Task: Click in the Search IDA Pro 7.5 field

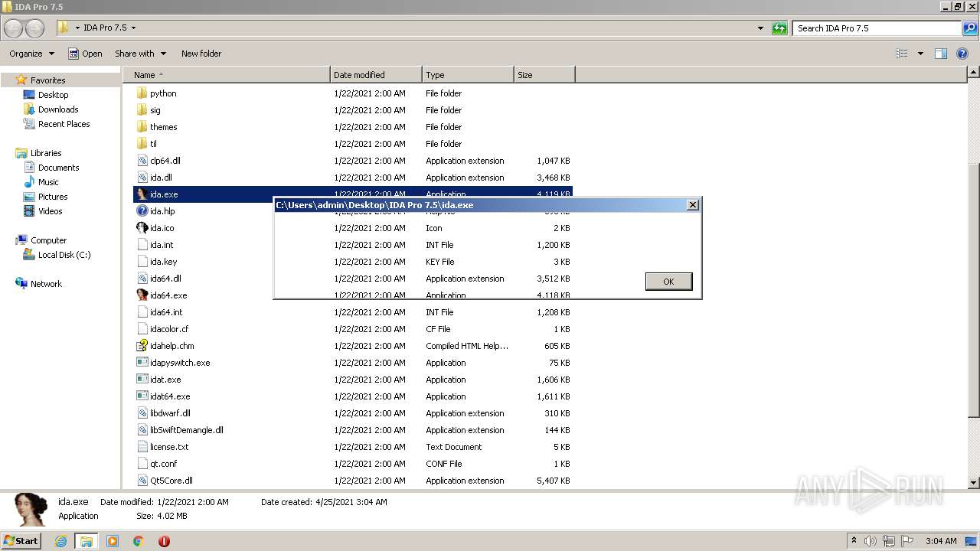Action: pos(877,28)
